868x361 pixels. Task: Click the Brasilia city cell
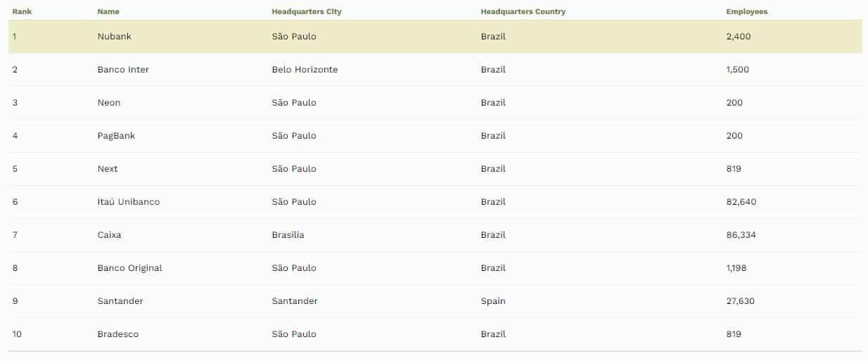click(288, 235)
